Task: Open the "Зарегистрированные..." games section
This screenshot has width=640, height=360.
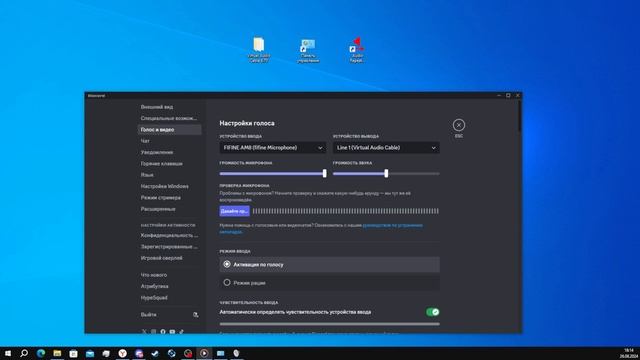Action: pos(169,247)
